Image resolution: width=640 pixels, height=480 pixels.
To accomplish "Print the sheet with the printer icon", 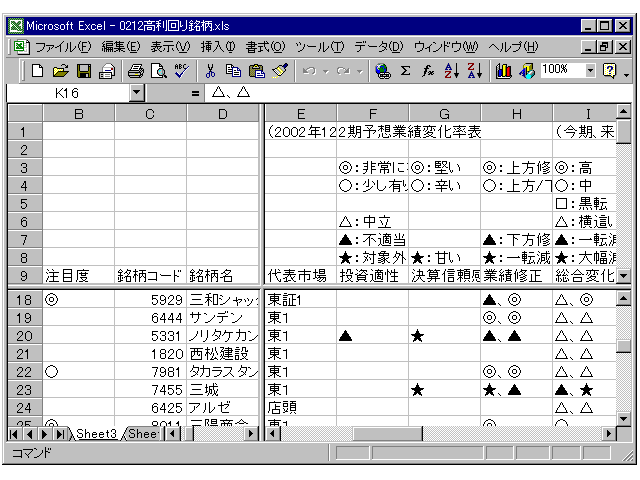I will click(136, 71).
